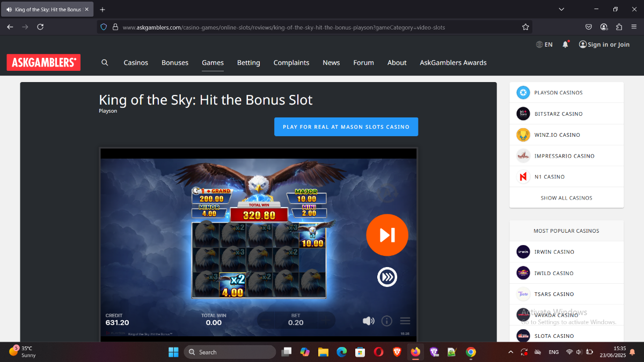
Task: Open the About menu
Action: [397, 63]
